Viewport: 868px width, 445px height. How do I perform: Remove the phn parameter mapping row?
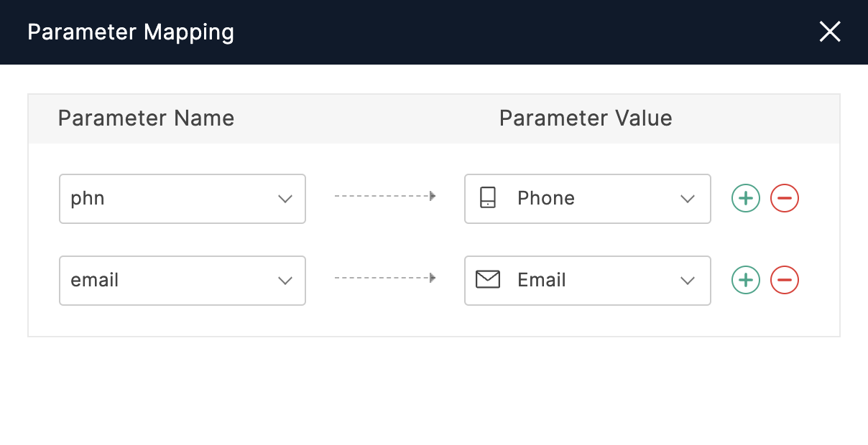point(785,198)
